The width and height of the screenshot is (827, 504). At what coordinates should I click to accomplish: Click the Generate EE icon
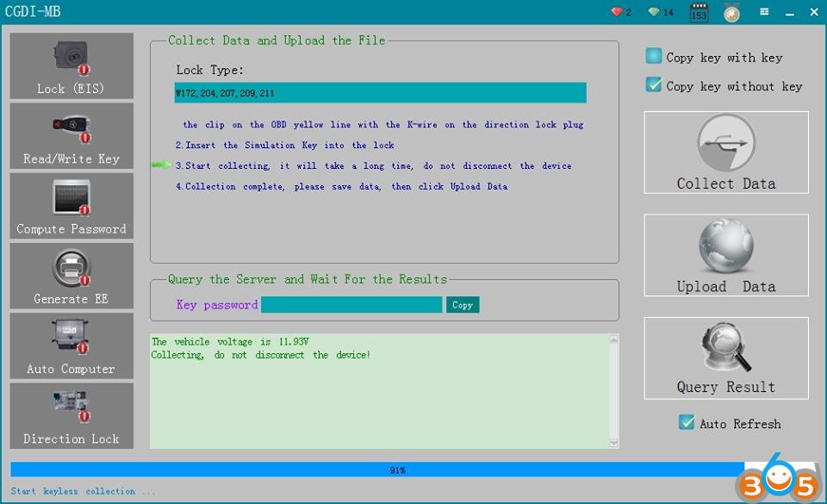pos(72,276)
